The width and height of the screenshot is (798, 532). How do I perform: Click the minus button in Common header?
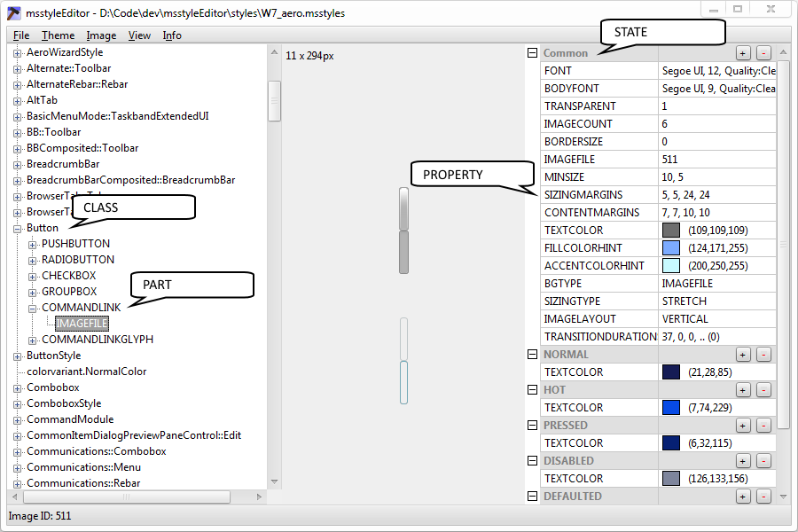pyautogui.click(x=764, y=53)
